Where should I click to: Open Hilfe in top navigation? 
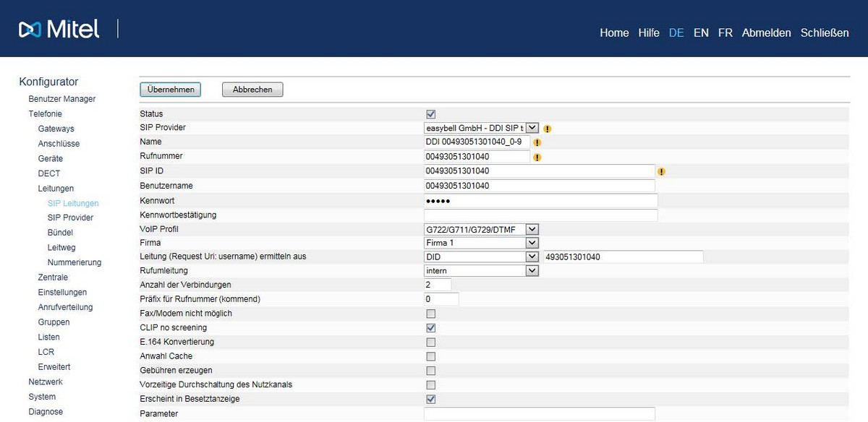pos(649,33)
